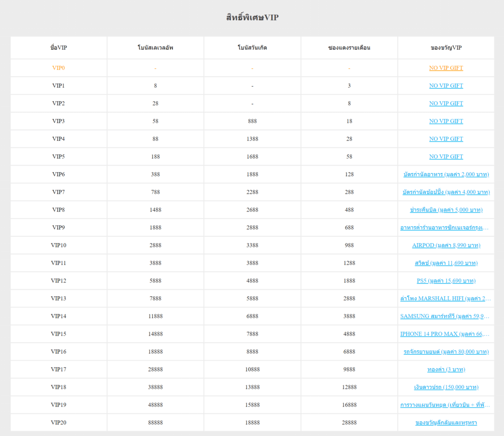Image resolution: width=504 pixels, height=436 pixels.
Task: Open VIP16 motorcycle gift link worth 80,000 baht
Action: (446, 351)
